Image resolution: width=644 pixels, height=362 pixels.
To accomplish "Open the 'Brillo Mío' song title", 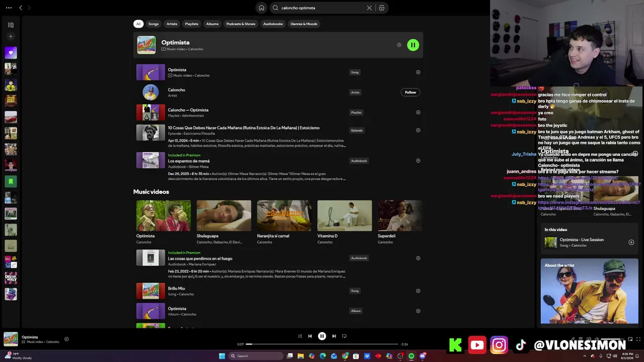I will pos(177,289).
